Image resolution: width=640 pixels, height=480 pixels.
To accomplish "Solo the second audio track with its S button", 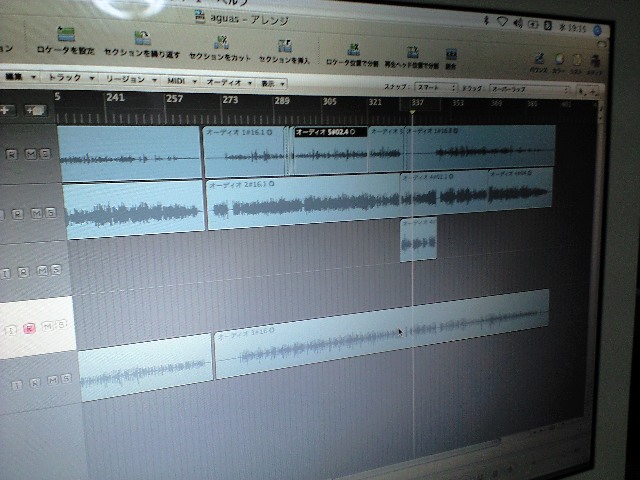I will pos(50,213).
